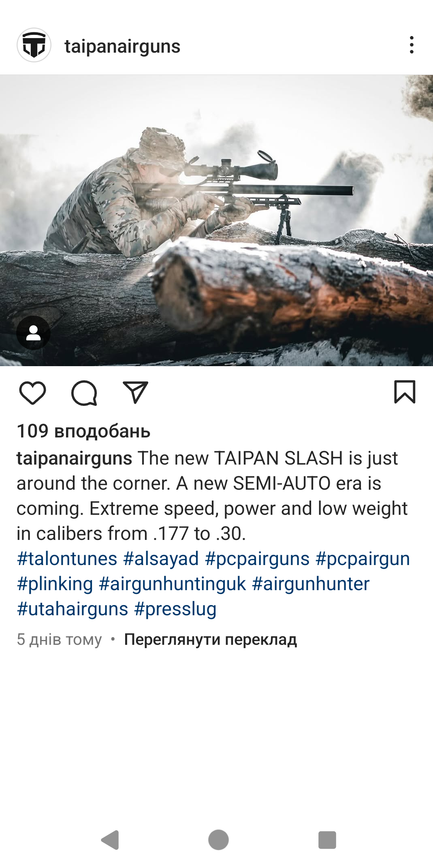Viewport: 433px width, 868px height.
Task: Open taipanairguns username in post header
Action: point(122,46)
